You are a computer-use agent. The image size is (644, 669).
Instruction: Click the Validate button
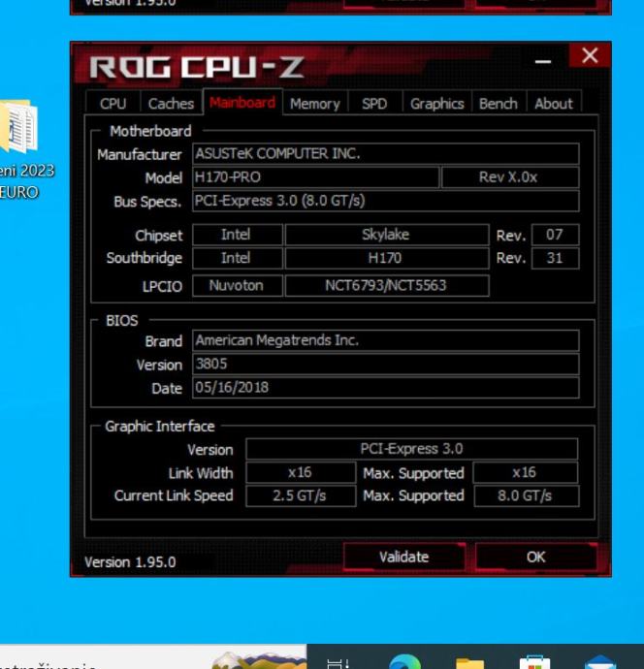403,557
